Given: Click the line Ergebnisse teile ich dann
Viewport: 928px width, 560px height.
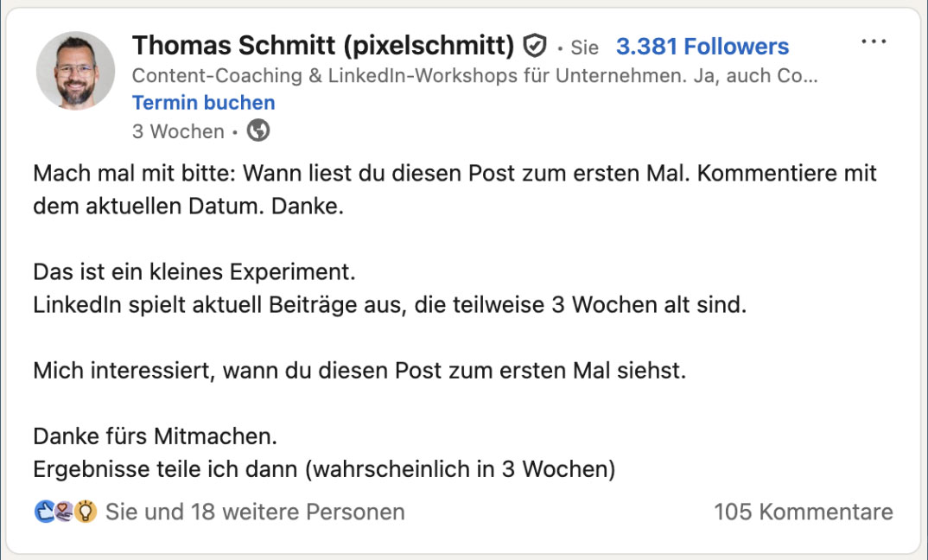Looking at the screenshot, I should point(324,469).
